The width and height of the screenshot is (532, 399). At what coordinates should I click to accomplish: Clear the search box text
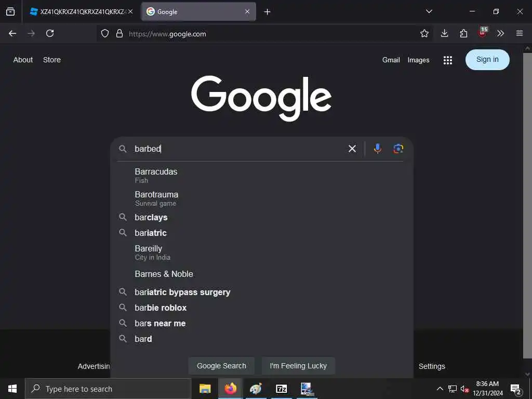pyautogui.click(x=352, y=149)
